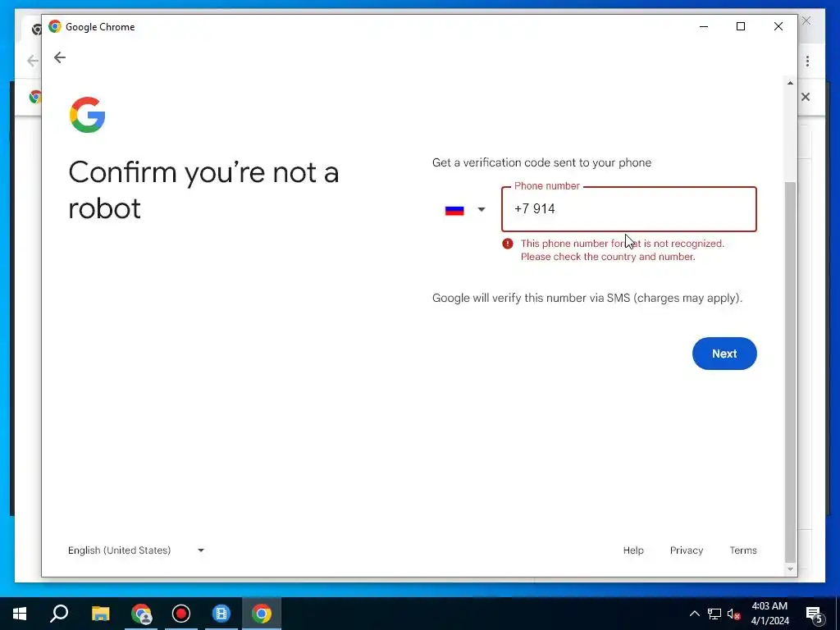Image resolution: width=840 pixels, height=630 pixels.
Task: Click the Russian flag icon
Action: [454, 210]
